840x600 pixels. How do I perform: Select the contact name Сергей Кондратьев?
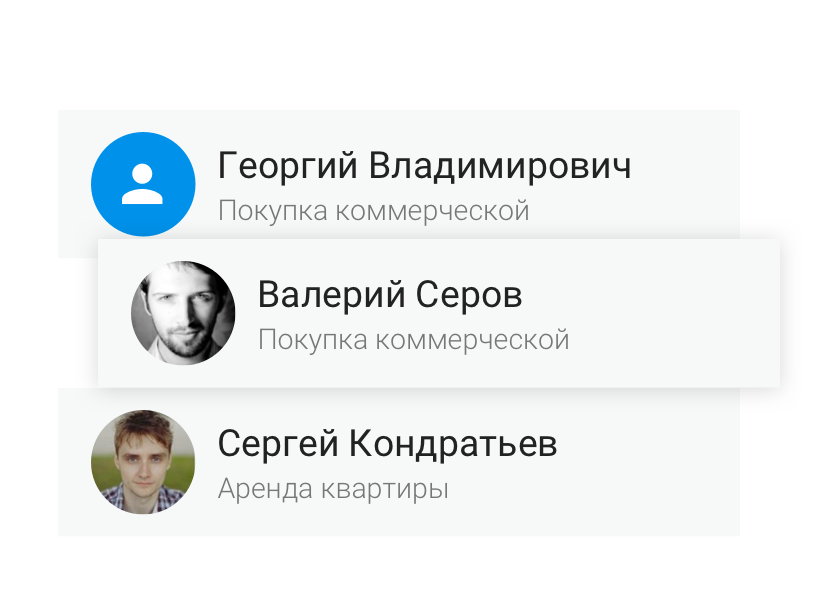coord(387,444)
